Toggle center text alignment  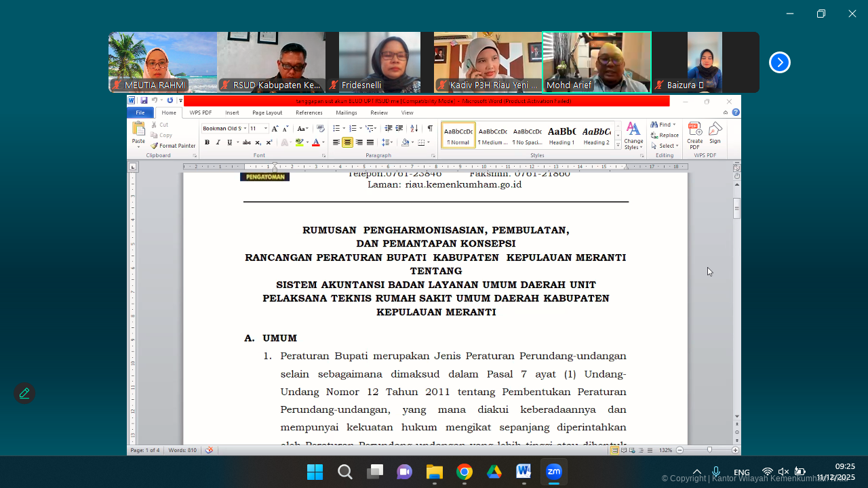(x=347, y=142)
